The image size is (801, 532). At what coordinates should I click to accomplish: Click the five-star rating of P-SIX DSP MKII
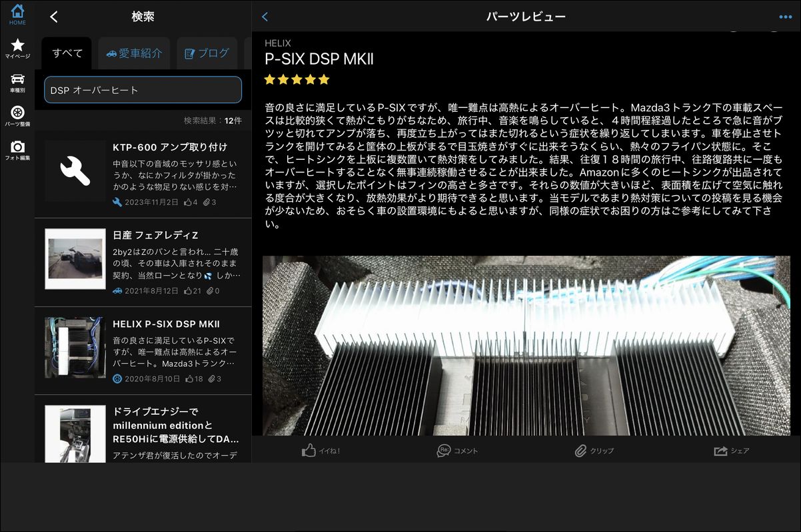(x=297, y=79)
